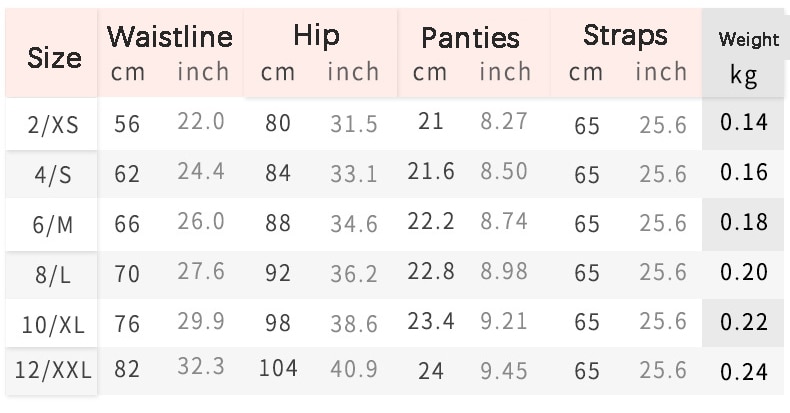Image resolution: width=790 pixels, height=413 pixels.
Task: Click the 2/XS size row label
Action: 53,125
